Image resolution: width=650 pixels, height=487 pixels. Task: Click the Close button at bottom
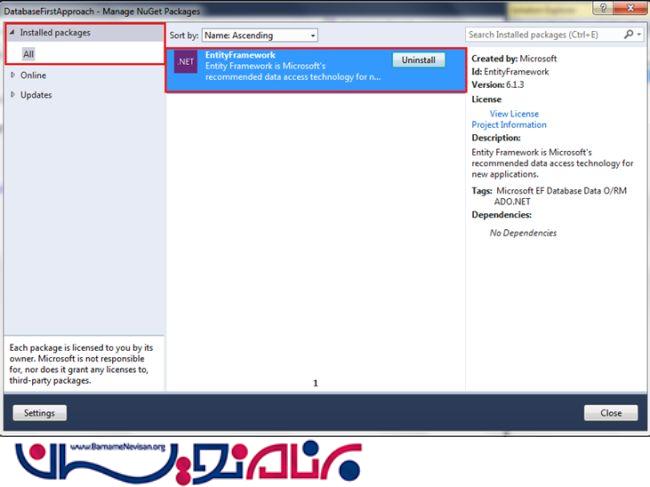point(611,413)
